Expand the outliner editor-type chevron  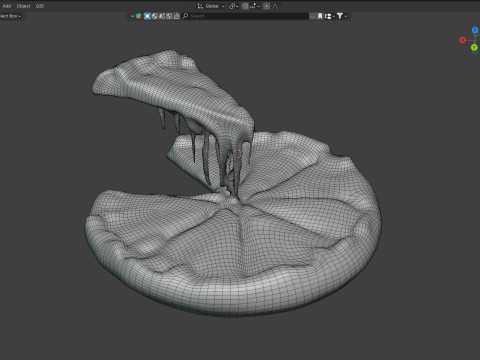(x=132, y=16)
